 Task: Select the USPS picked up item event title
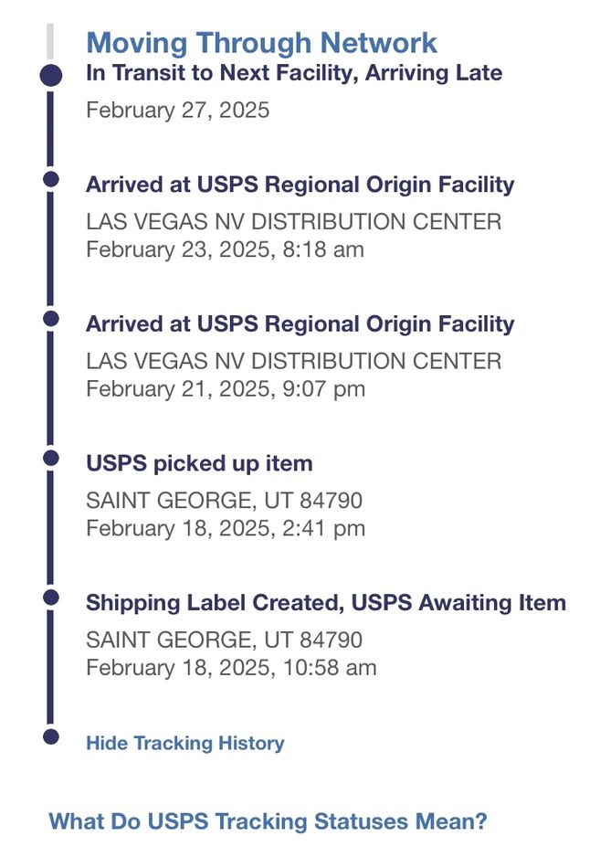(199, 463)
